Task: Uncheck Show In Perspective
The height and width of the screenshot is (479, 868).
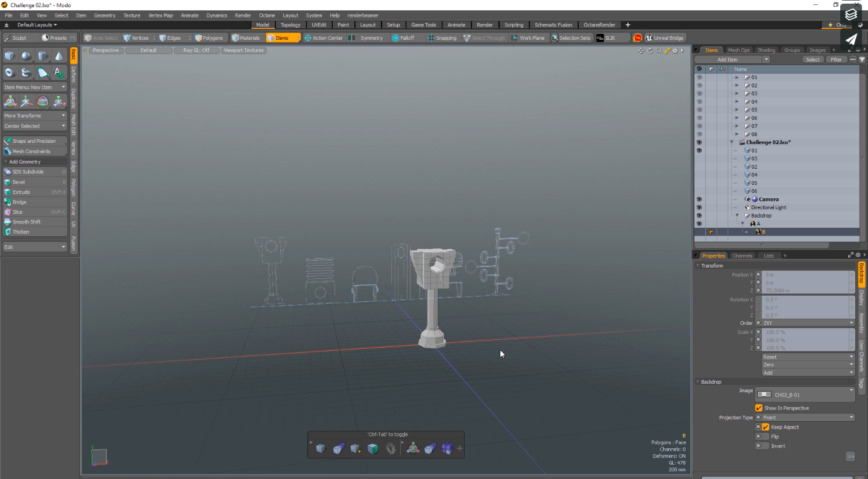Action: 759,408
